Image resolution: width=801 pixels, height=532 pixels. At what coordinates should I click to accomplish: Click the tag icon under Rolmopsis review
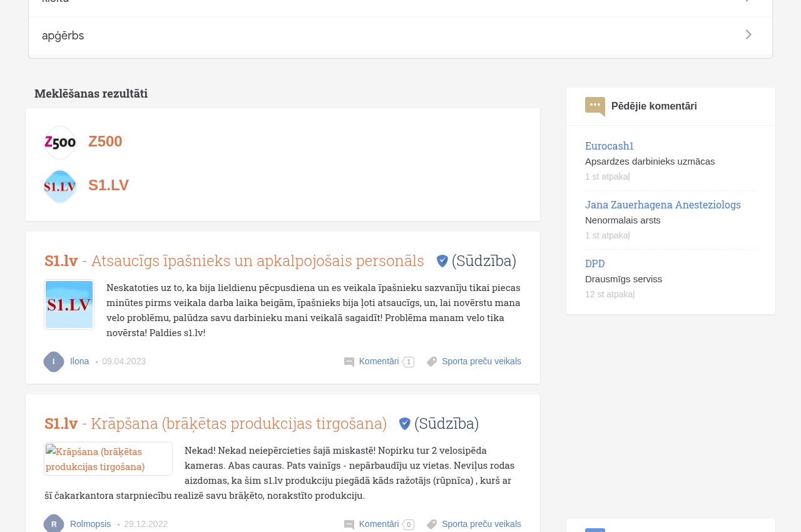point(432,524)
